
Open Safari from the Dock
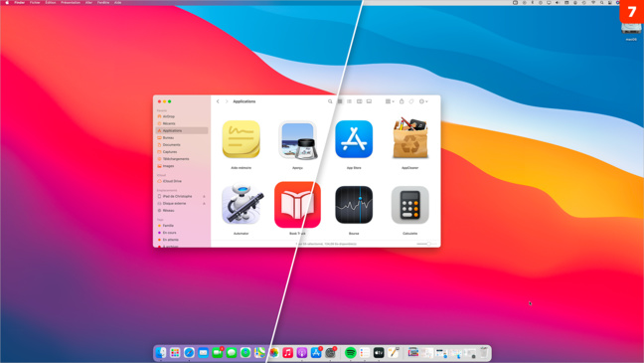189,352
